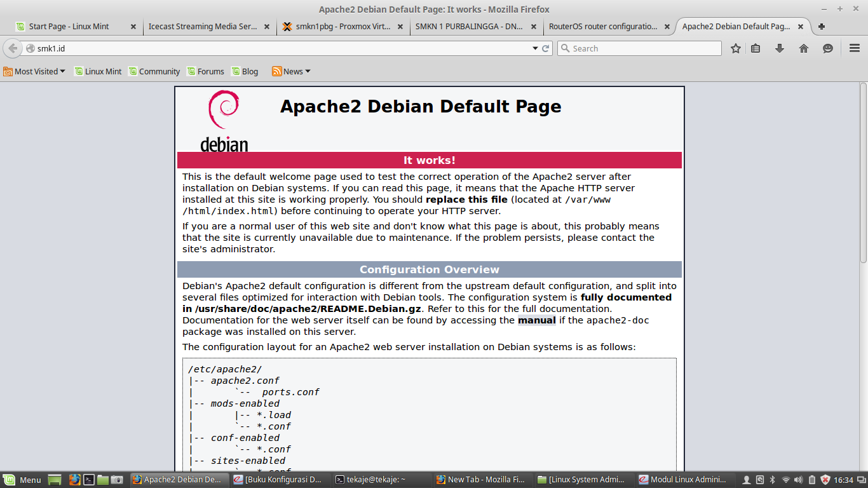This screenshot has height=488, width=868.
Task: Click the vertical page scrollbar
Action: tap(864, 172)
